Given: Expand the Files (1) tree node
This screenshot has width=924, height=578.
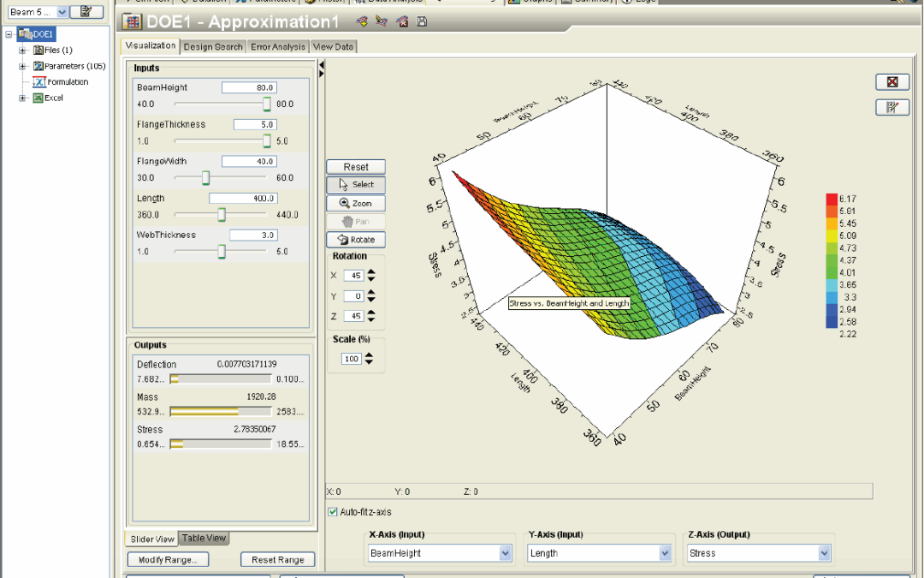Looking at the screenshot, I should (x=22, y=51).
